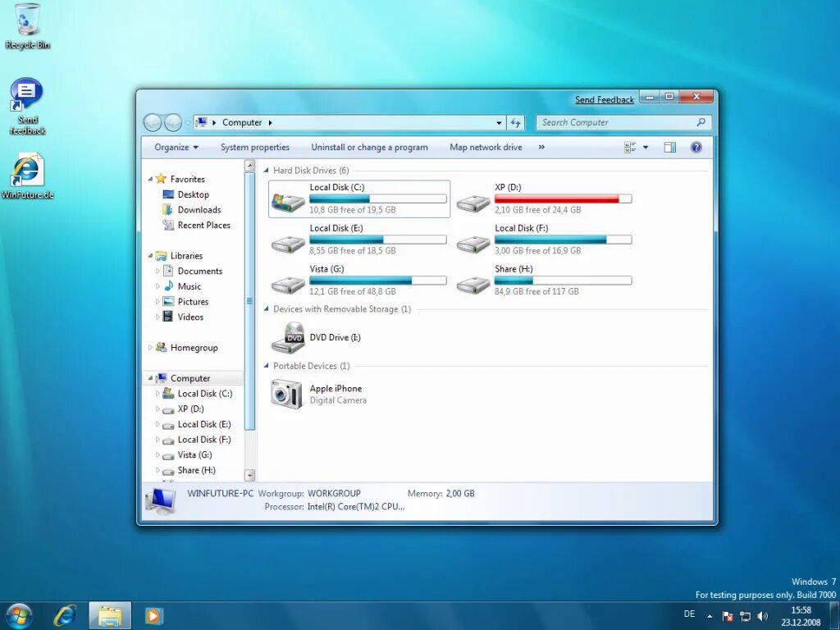Open the view options dropdown arrow

pyautogui.click(x=646, y=148)
